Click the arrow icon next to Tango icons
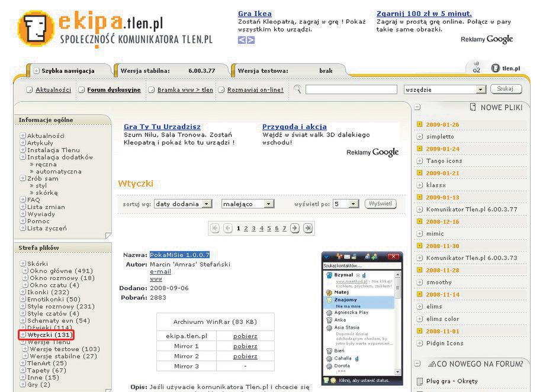Screen dimensions: 543x392 pyautogui.click(x=420, y=160)
